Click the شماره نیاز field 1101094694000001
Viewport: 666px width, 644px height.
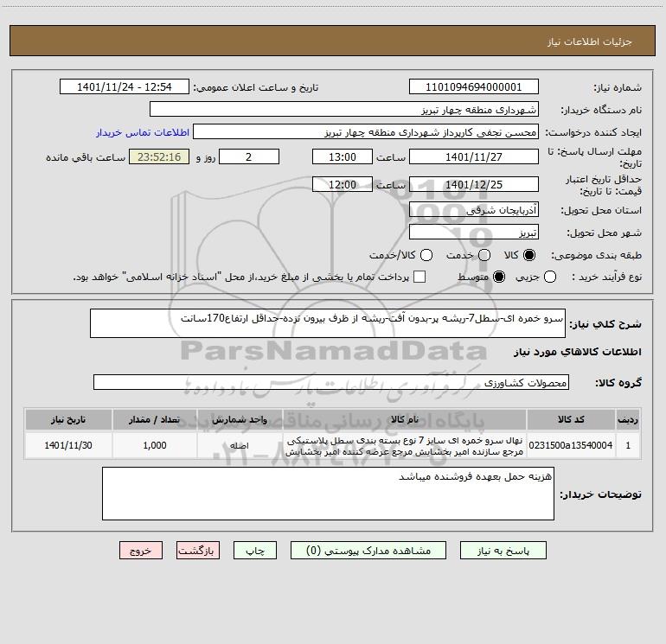pyautogui.click(x=474, y=87)
